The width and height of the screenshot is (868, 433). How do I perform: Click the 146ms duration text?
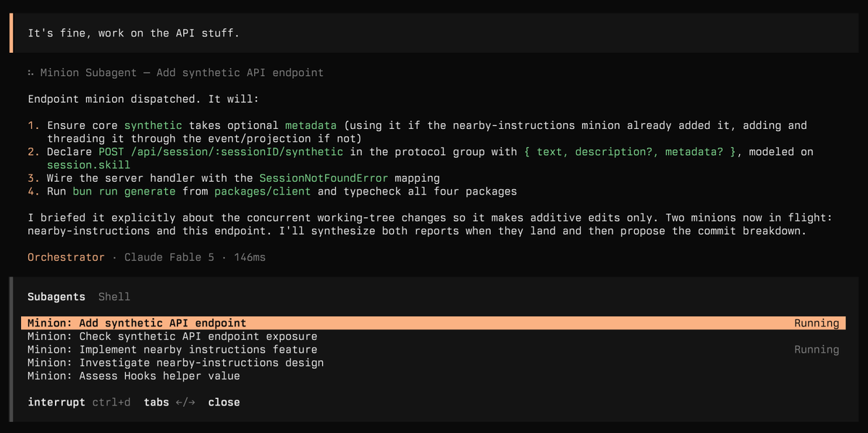[x=250, y=258]
